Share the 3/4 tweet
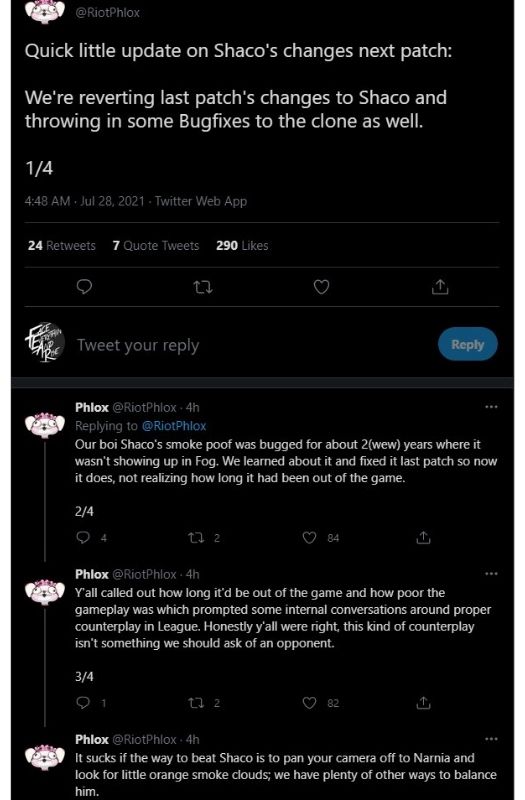The width and height of the screenshot is (525, 800). click(x=423, y=703)
